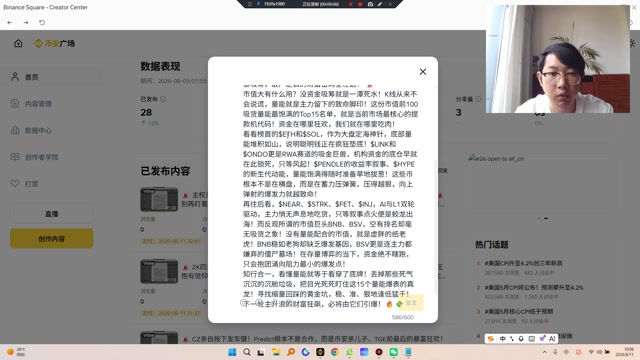640x360 pixels.
Task: Open Google Chrome from the taskbar
Action: [x=335, y=352]
